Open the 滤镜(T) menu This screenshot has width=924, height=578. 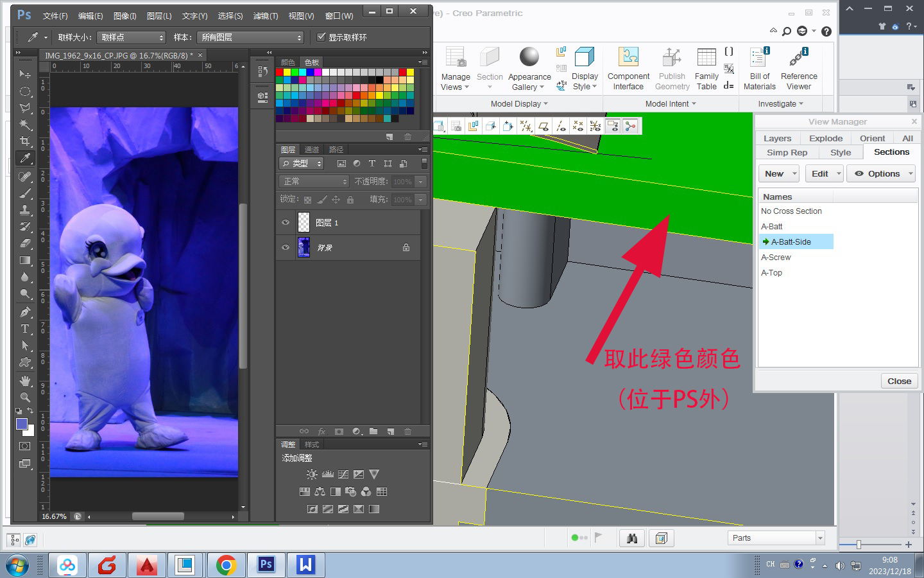(266, 15)
